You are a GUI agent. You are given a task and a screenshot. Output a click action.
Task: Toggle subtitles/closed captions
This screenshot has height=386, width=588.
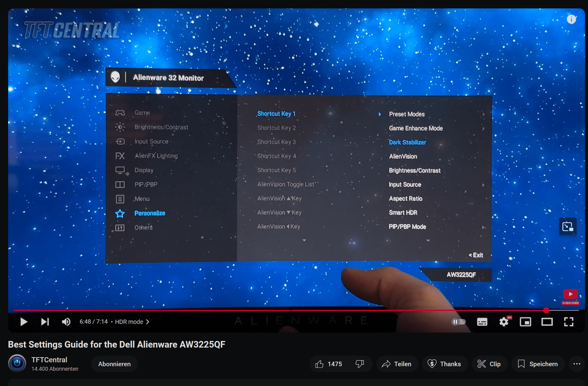pyautogui.click(x=482, y=322)
